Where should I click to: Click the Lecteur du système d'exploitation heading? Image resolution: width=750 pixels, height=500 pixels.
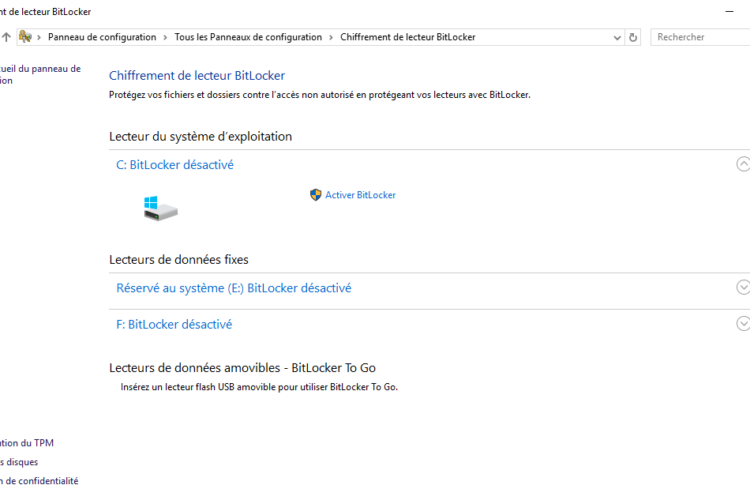[x=200, y=137]
